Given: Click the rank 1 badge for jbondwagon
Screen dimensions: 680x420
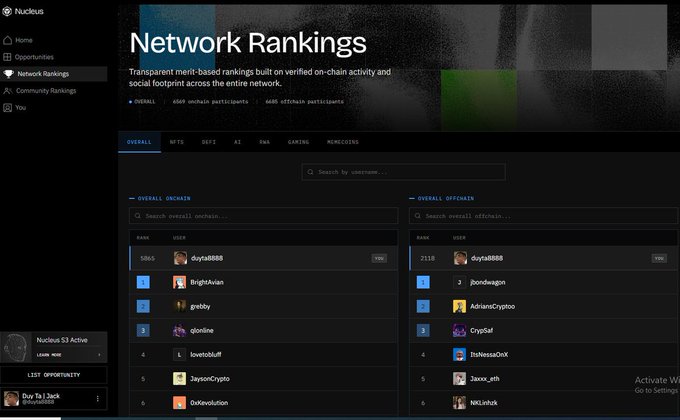Looking at the screenshot, I should click(x=423, y=282).
